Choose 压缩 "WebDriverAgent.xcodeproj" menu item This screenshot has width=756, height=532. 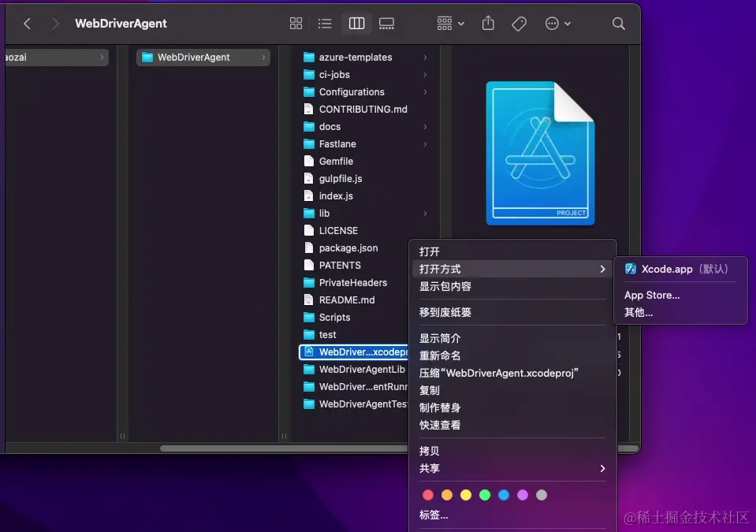tap(512, 373)
